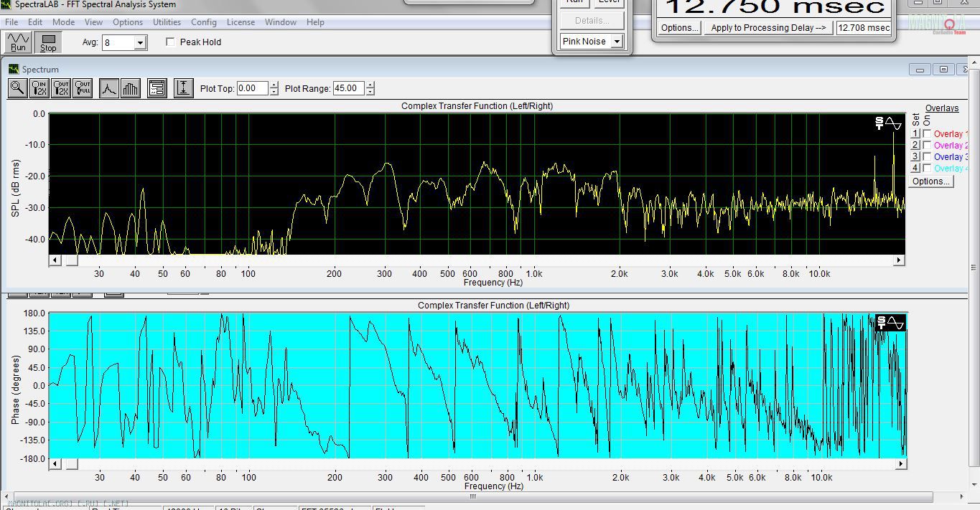The height and width of the screenshot is (510, 980).
Task: Open the Window menu
Action: click(x=281, y=22)
